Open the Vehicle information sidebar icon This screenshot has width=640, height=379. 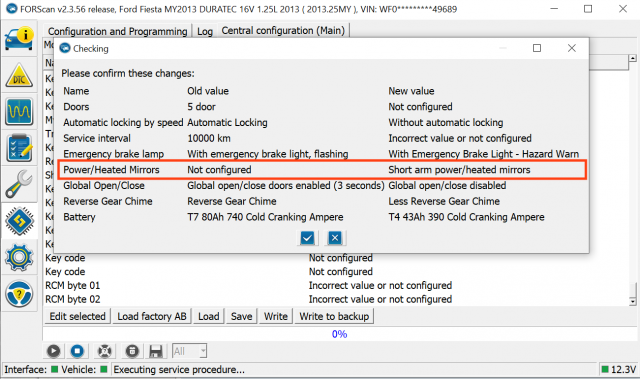[19, 38]
